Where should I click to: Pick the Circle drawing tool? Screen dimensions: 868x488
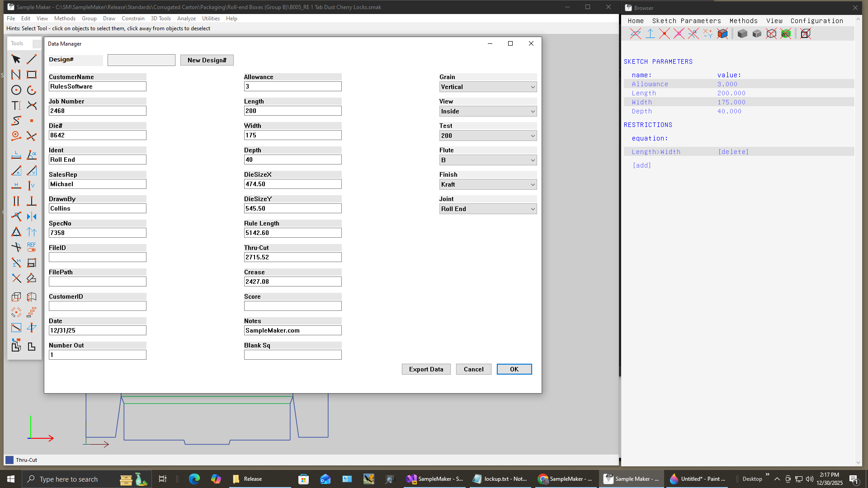tap(16, 90)
